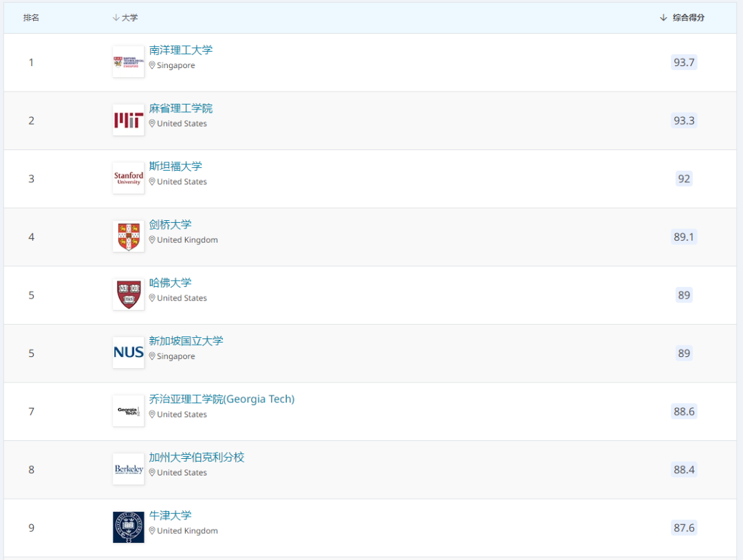
Task: Open 南洋理工大学 link
Action: click(x=180, y=50)
